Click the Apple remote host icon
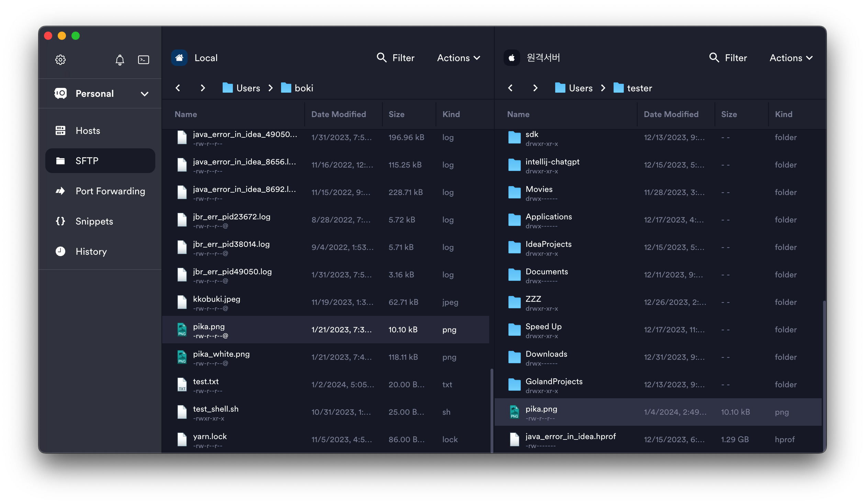This screenshot has width=865, height=504. [512, 58]
